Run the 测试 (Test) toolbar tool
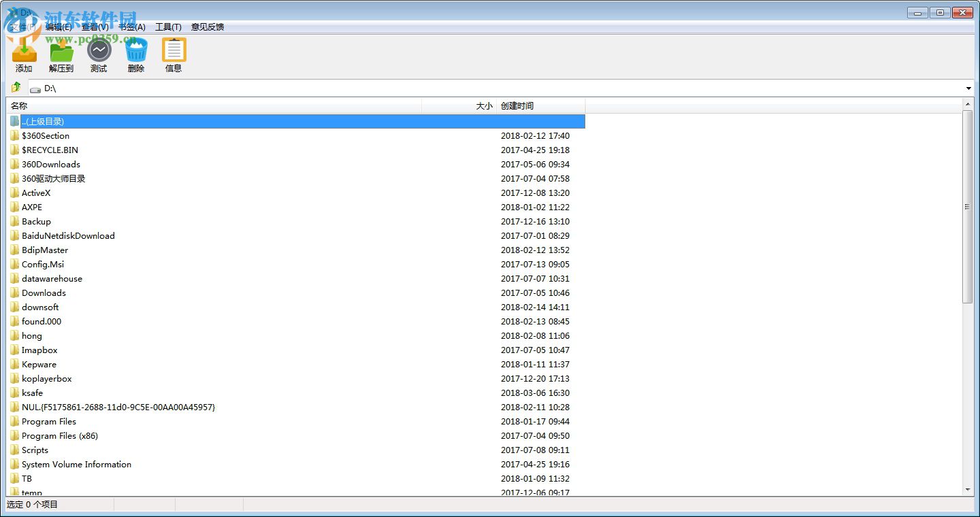 (x=99, y=50)
